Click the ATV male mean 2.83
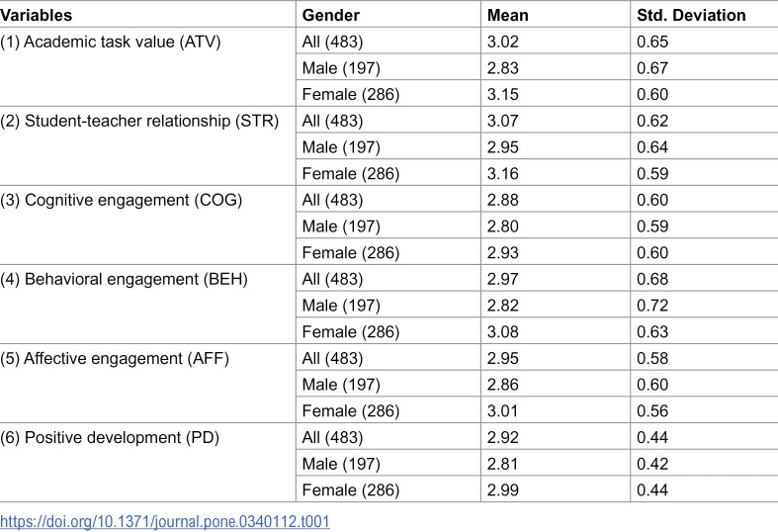 (x=502, y=68)
